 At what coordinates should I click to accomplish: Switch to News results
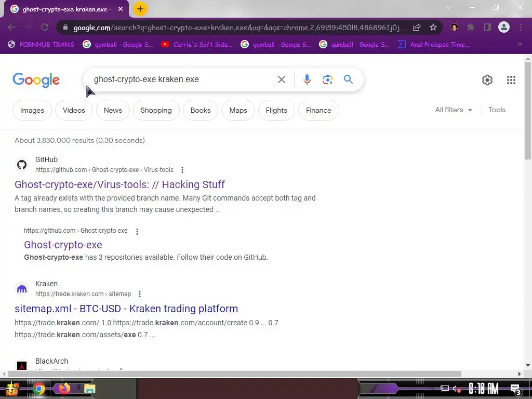click(x=113, y=110)
